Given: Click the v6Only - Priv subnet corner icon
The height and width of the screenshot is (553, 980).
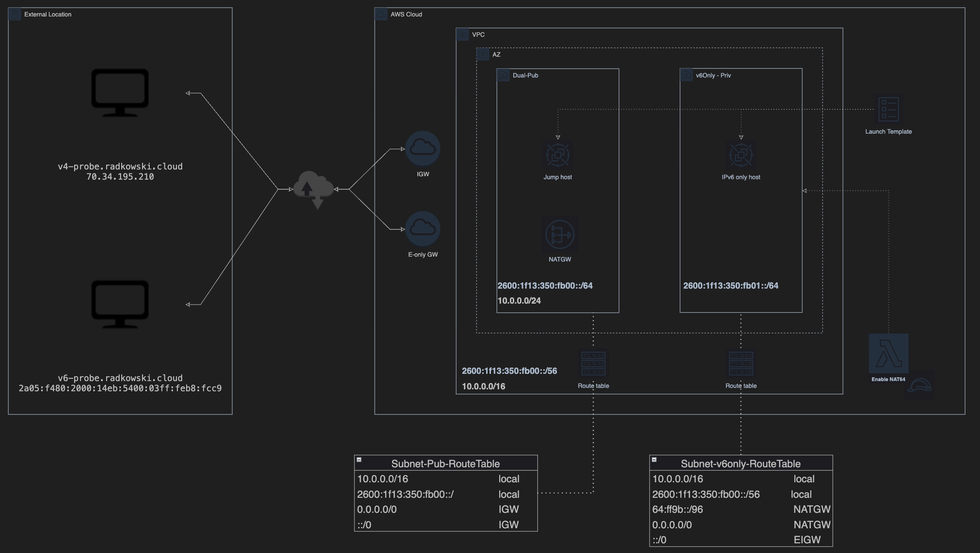Looking at the screenshot, I should pyautogui.click(x=687, y=75).
